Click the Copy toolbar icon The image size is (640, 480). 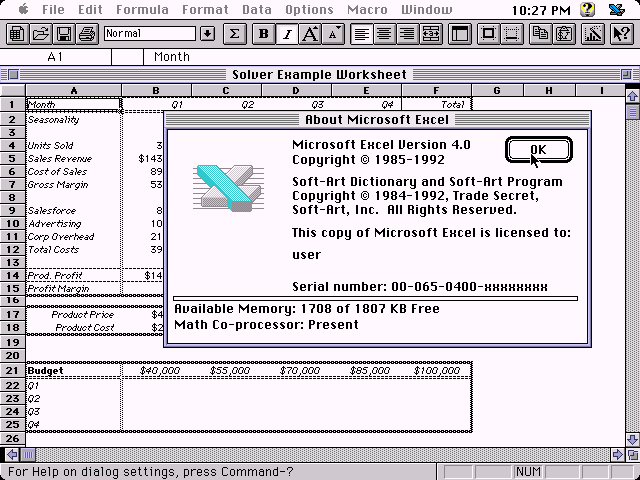541,34
